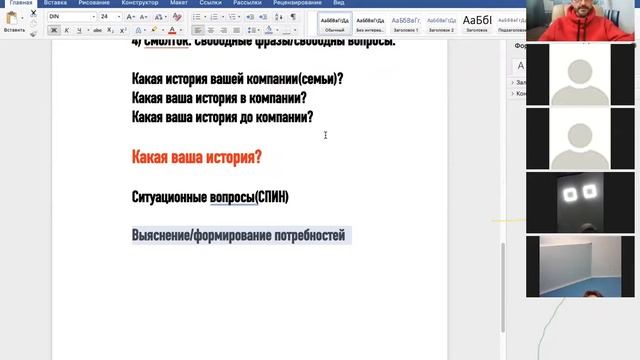
Task: Switch to Главная ribbon tab
Action: (x=21, y=3)
